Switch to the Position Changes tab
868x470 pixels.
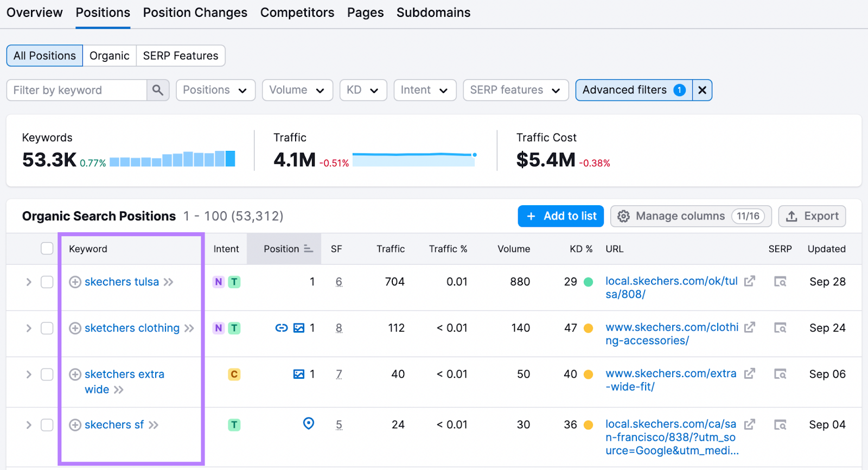click(x=195, y=12)
